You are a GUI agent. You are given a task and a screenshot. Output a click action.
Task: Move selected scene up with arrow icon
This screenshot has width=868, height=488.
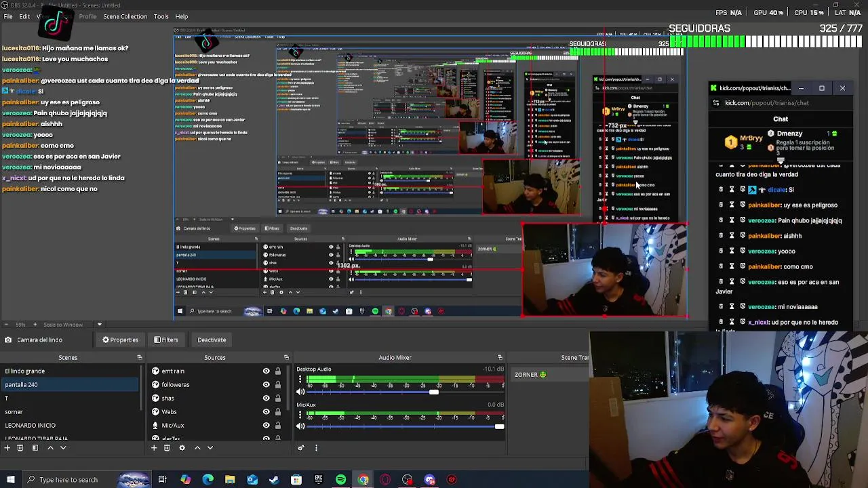coord(50,448)
